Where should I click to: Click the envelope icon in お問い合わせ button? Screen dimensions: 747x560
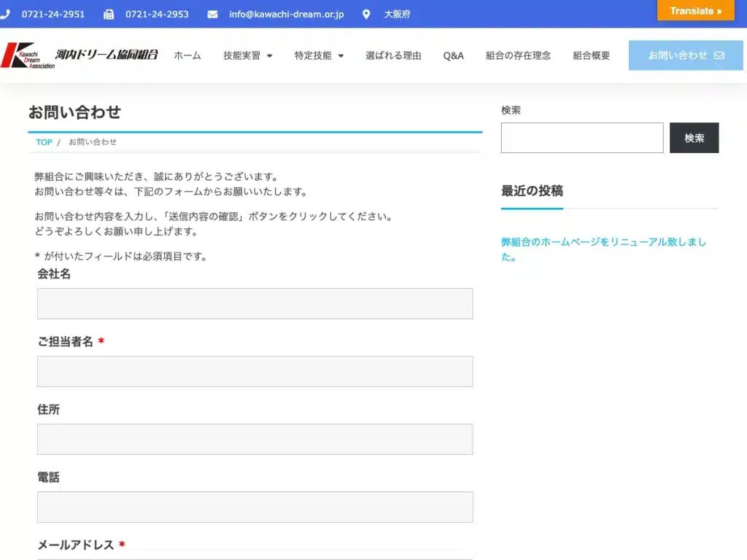point(719,55)
